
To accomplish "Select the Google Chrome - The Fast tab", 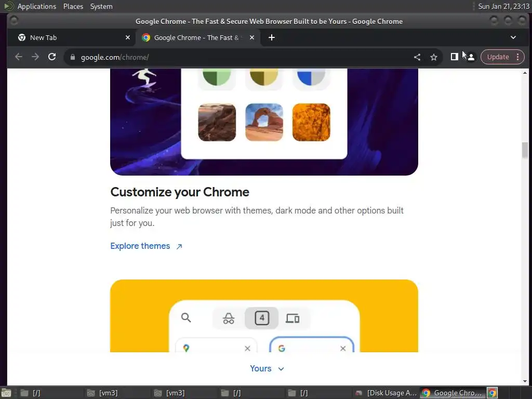I will click(x=198, y=37).
